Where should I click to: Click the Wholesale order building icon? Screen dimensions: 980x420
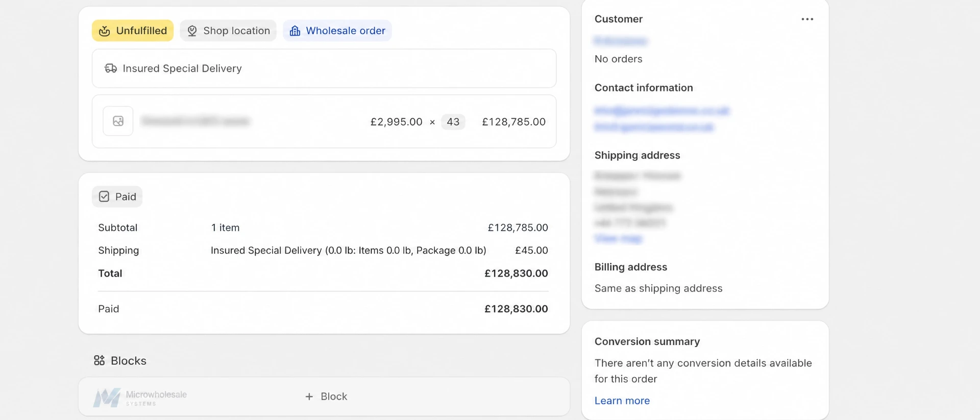coord(295,31)
